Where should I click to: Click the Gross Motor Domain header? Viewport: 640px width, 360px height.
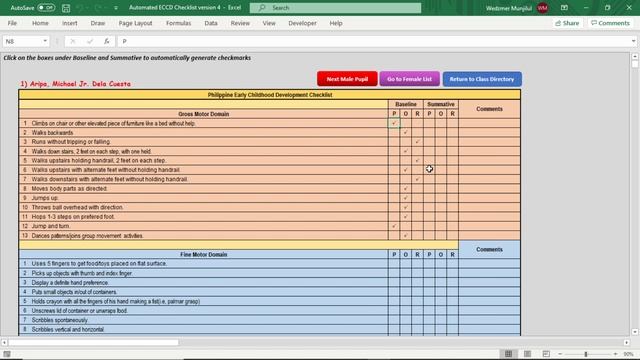coord(203,114)
